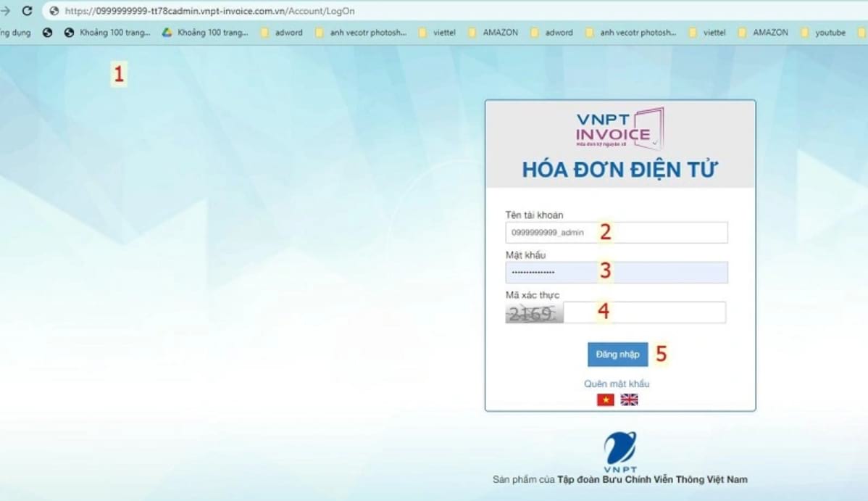868x501 pixels.
Task: Click the username field showing 0999999999_admin
Action: 616,232
